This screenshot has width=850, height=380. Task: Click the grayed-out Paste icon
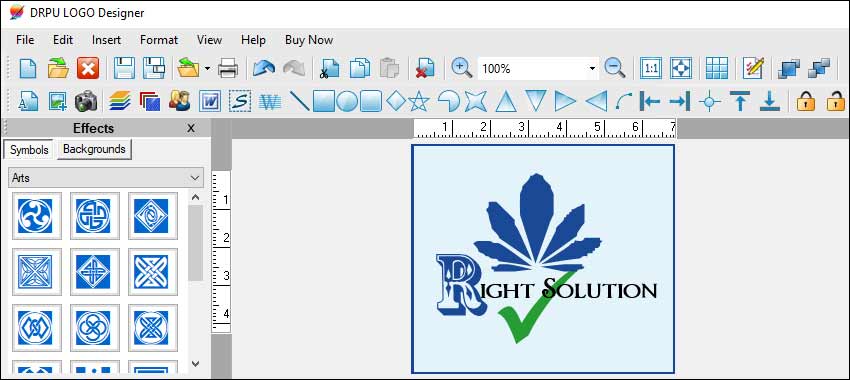389,69
